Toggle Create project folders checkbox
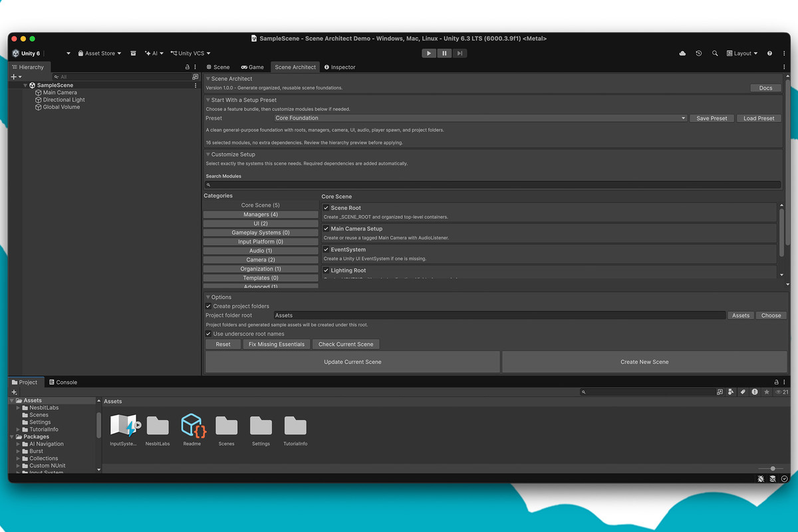The height and width of the screenshot is (532, 798). tap(209, 307)
